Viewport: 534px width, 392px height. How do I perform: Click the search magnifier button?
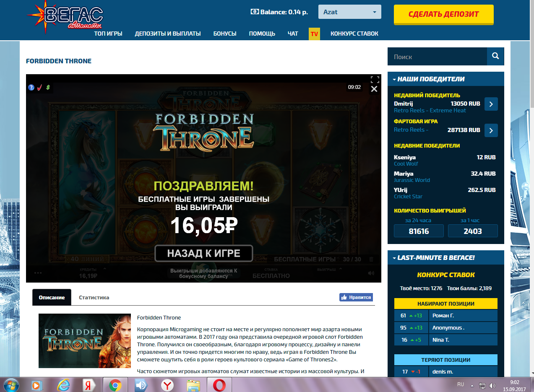(495, 56)
